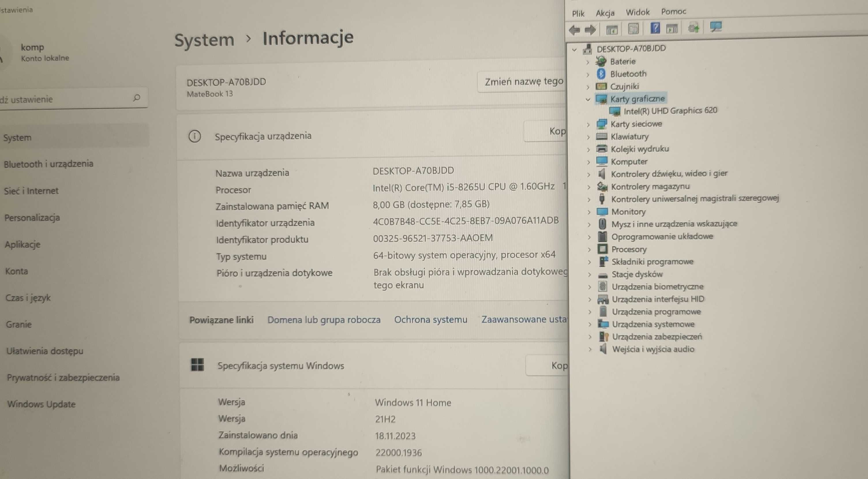Image resolution: width=868 pixels, height=479 pixels.
Task: Collapse the Karty graficzne node
Action: click(588, 100)
